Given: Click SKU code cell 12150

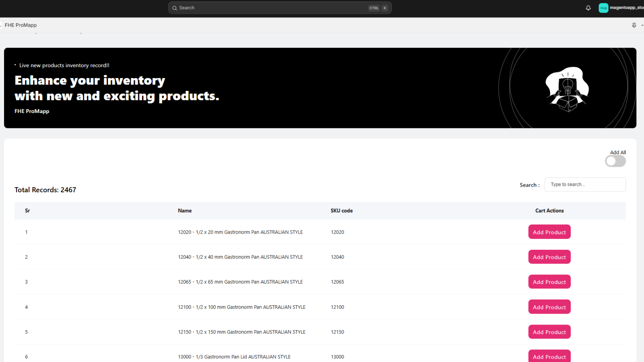Looking at the screenshot, I should 337,332.
